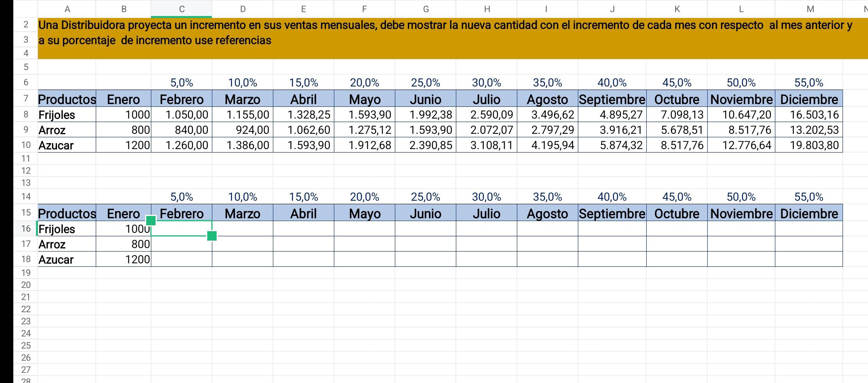Click the 5,0% percentage in row 6
The height and width of the screenshot is (383, 868).
click(x=181, y=83)
